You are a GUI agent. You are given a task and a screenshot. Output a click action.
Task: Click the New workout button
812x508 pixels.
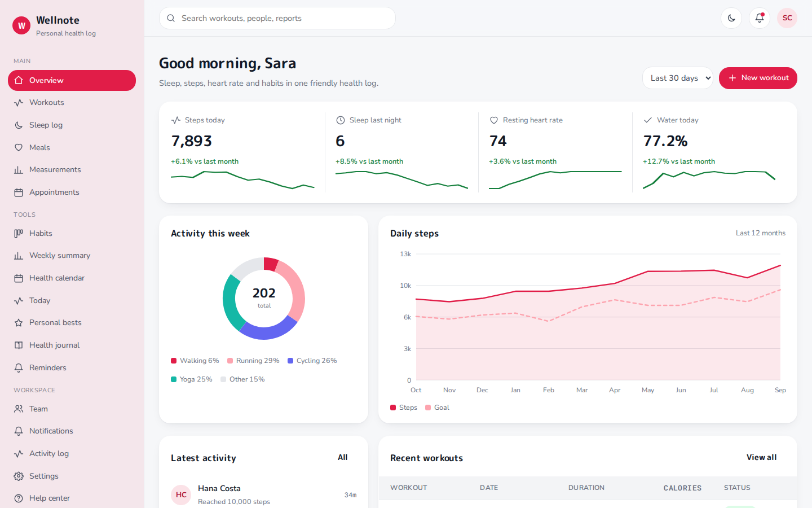758,78
